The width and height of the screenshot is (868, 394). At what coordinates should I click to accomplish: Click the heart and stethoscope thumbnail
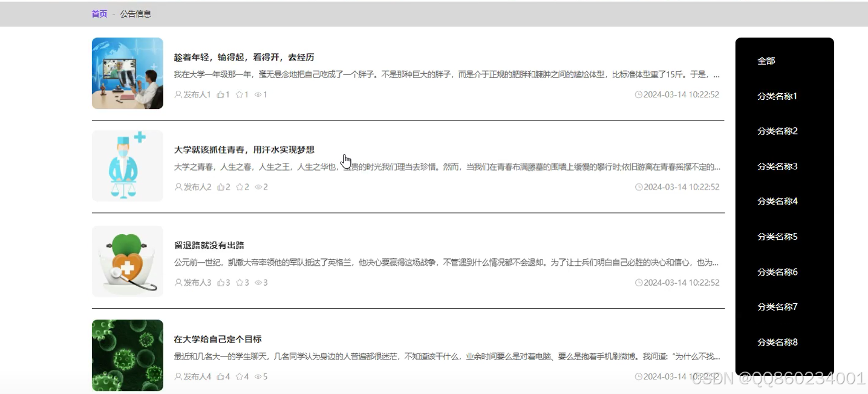[127, 261]
